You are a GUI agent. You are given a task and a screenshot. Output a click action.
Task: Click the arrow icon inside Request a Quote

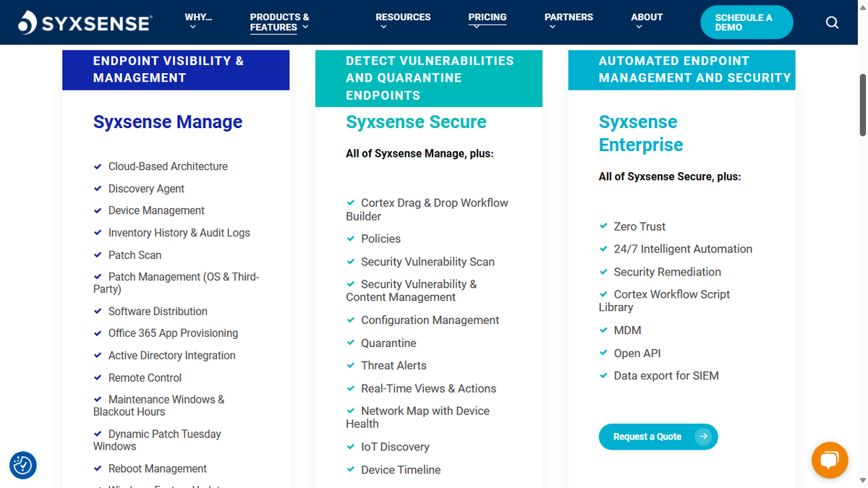pyautogui.click(x=703, y=437)
